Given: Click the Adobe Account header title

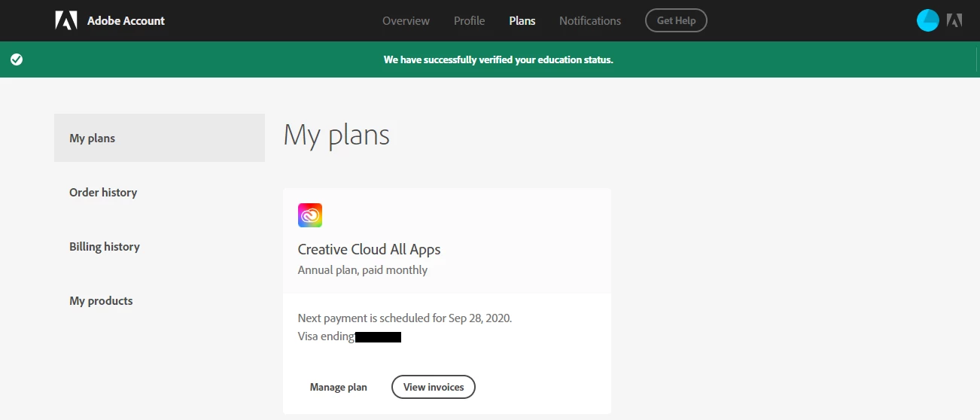Looking at the screenshot, I should [126, 20].
